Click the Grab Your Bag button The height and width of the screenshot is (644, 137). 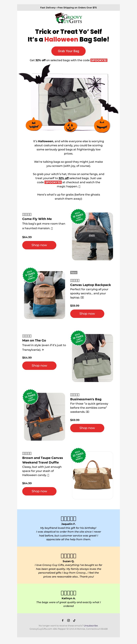point(68,51)
